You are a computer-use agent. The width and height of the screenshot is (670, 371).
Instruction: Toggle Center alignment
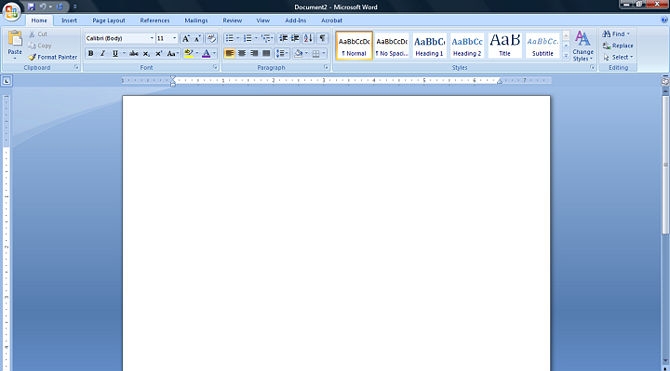point(242,53)
